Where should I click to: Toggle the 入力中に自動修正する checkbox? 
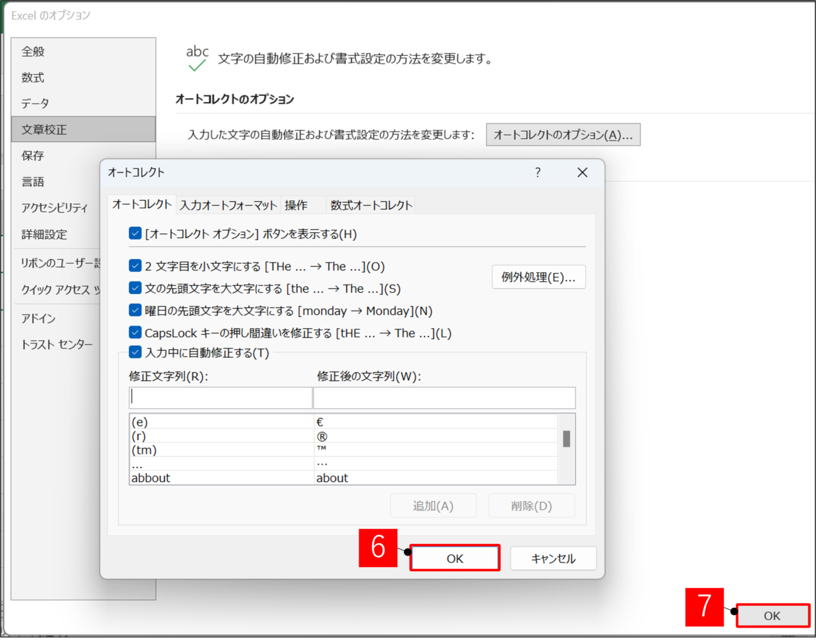pyautogui.click(x=135, y=353)
